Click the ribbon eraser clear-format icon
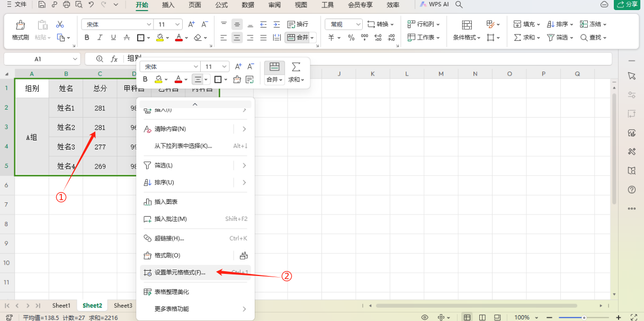 198,38
